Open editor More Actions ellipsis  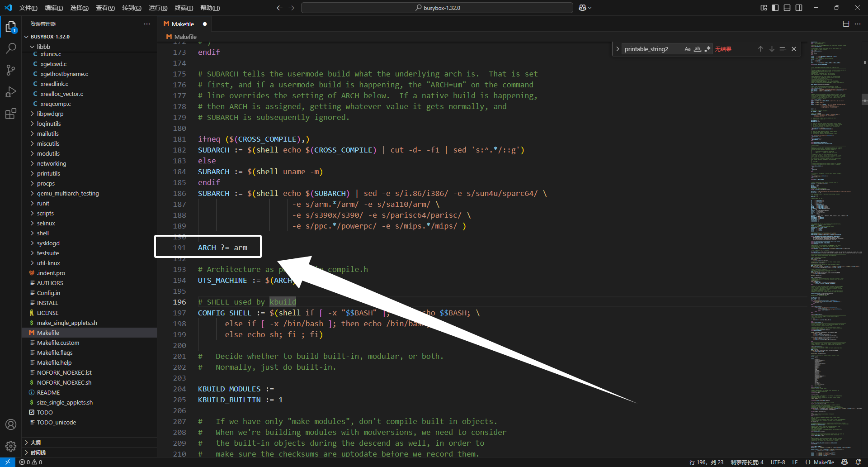pos(858,24)
